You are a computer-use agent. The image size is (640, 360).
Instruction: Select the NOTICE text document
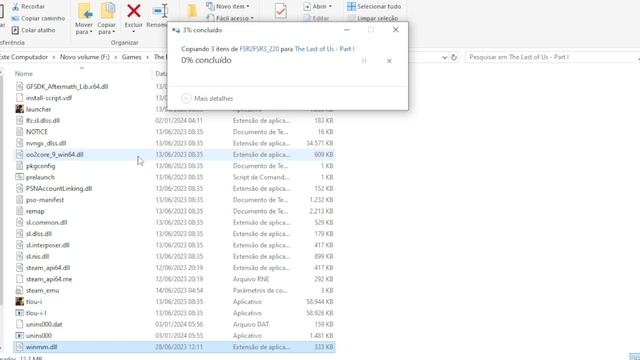pos(37,132)
